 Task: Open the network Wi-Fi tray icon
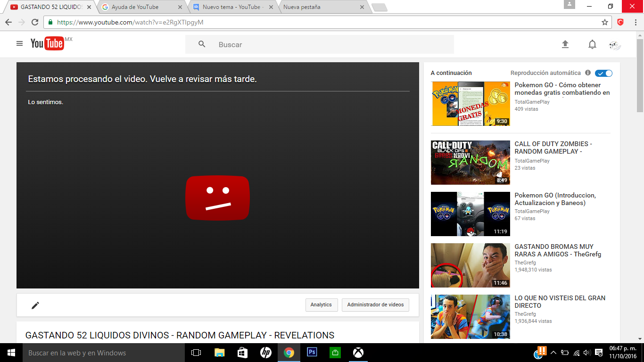(x=576, y=353)
